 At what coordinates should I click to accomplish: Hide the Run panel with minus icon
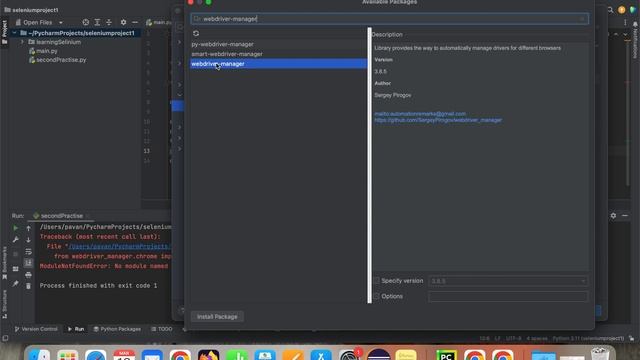click(x=625, y=216)
